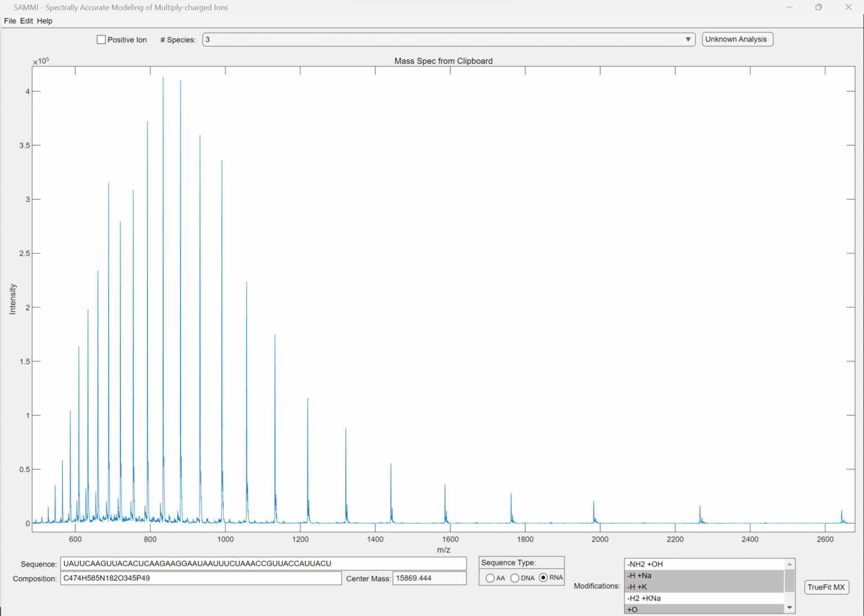Select the AA sequence type radio button
The width and height of the screenshot is (864, 616).
(x=490, y=578)
